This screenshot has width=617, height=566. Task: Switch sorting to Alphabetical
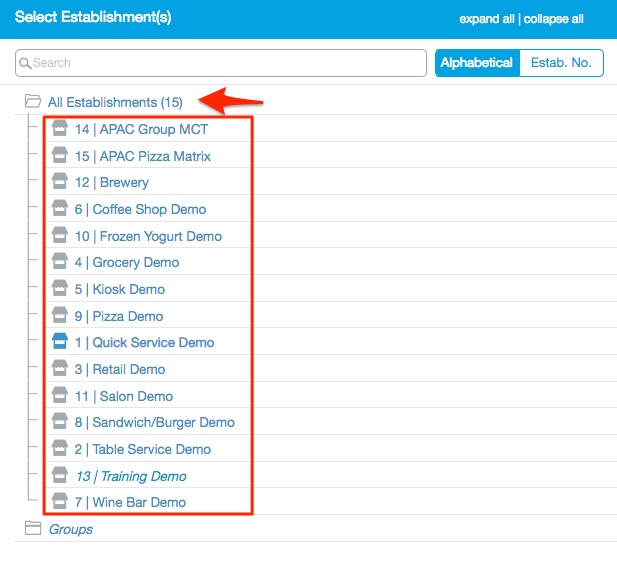(x=476, y=63)
